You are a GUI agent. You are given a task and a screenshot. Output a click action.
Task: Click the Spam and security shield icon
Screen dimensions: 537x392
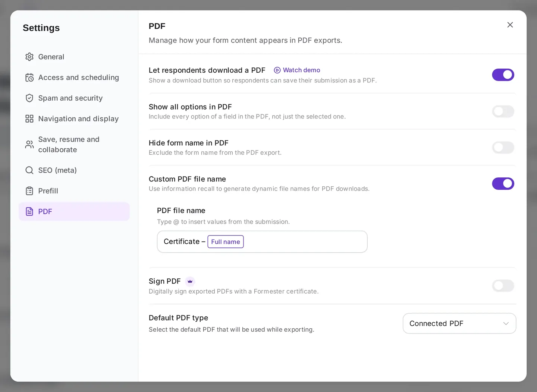pyautogui.click(x=29, y=98)
